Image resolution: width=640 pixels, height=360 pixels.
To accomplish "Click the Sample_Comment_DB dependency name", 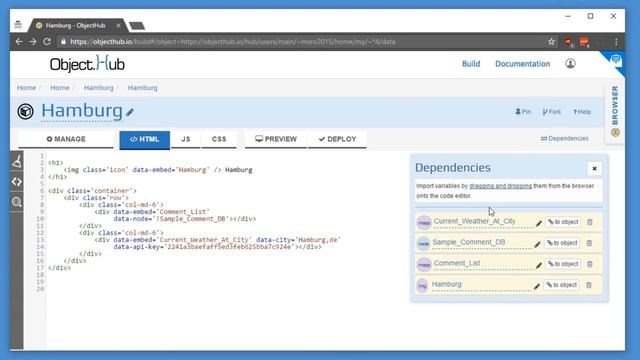I will [469, 242].
